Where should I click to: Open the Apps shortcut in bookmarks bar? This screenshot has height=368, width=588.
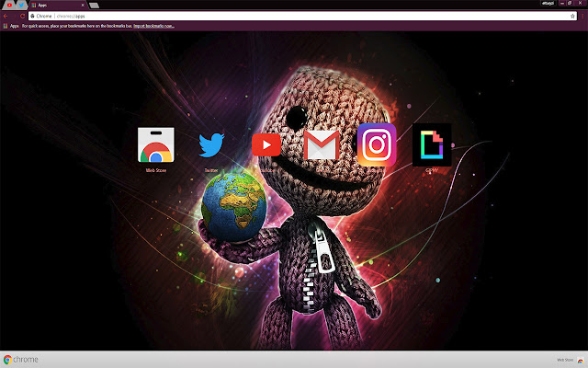[11, 26]
